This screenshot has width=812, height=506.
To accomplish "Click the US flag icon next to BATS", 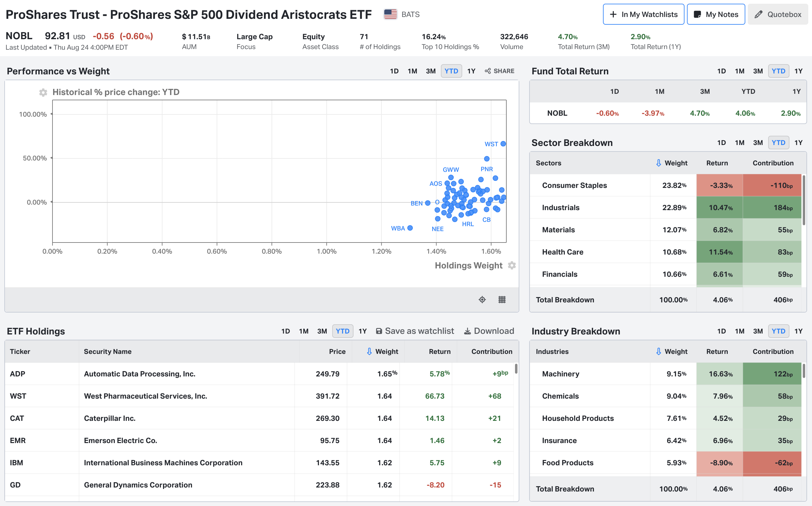I will 390,15.
